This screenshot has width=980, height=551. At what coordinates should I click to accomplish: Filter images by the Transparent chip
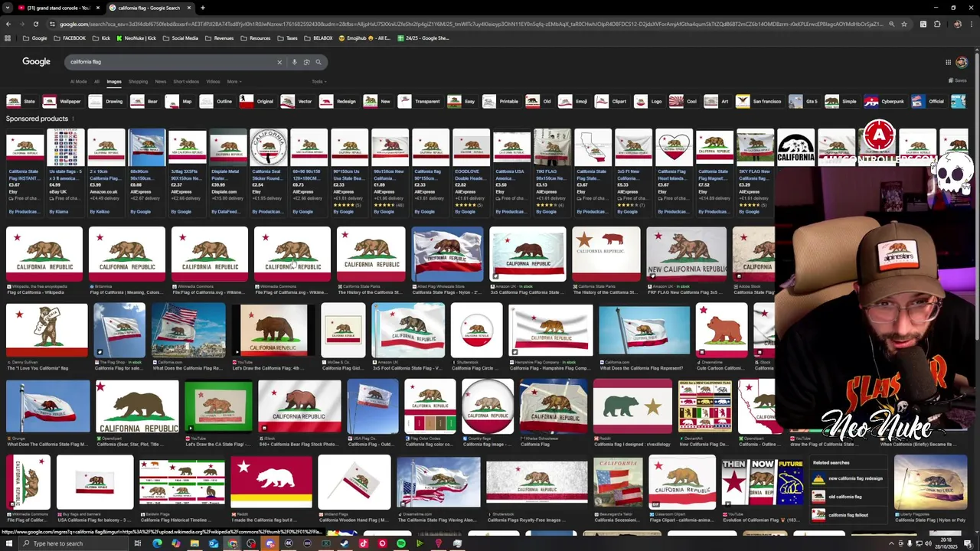[x=420, y=101]
